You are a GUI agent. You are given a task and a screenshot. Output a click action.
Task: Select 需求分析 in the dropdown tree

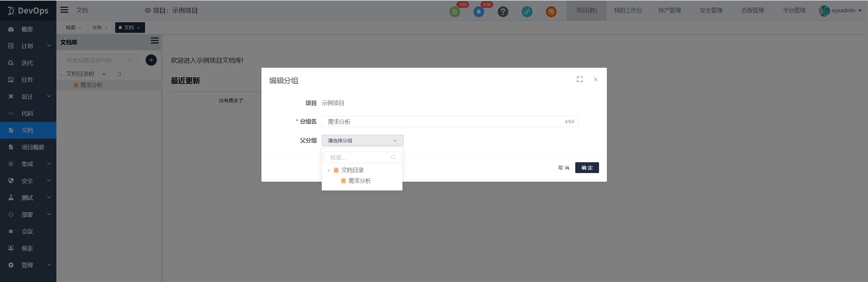pos(359,181)
